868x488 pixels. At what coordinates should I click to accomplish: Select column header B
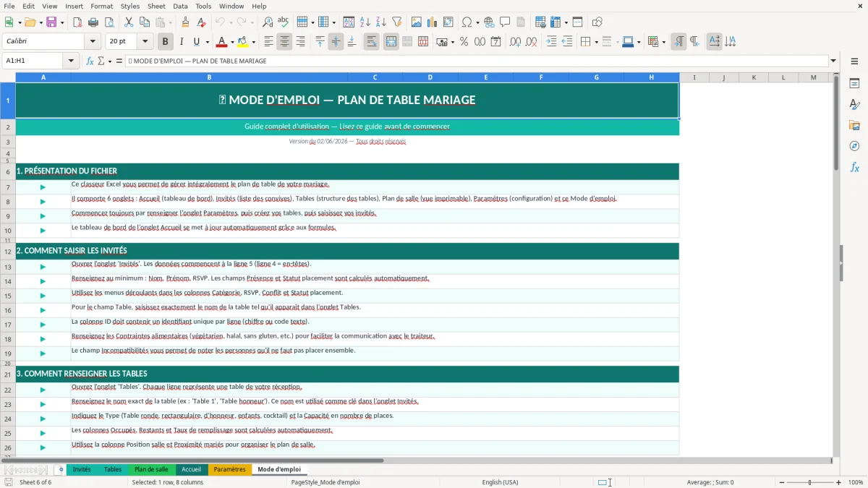(209, 77)
